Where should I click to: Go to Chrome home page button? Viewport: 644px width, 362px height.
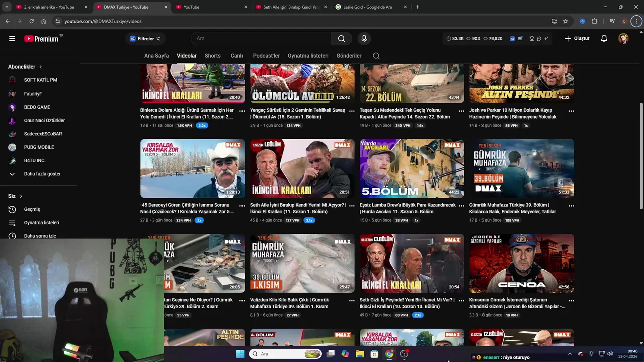pos(44,21)
